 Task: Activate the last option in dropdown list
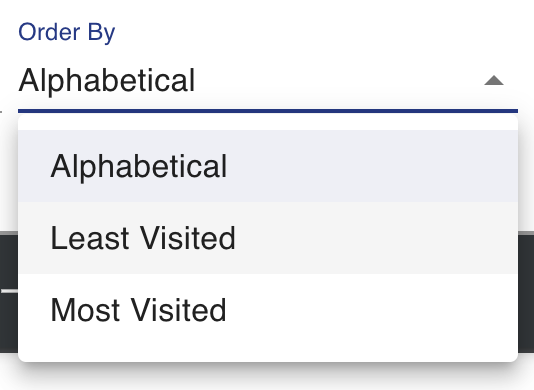point(268,310)
